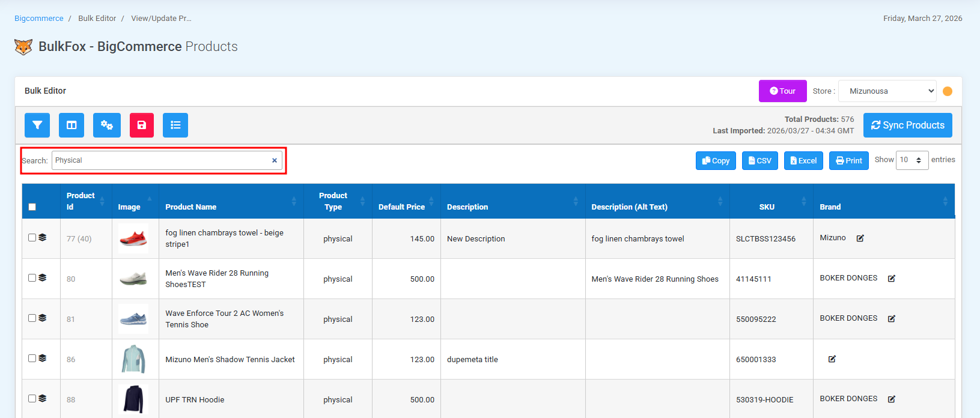Sort by Default Price column
Image resolution: width=980 pixels, height=418 pixels.
point(406,201)
